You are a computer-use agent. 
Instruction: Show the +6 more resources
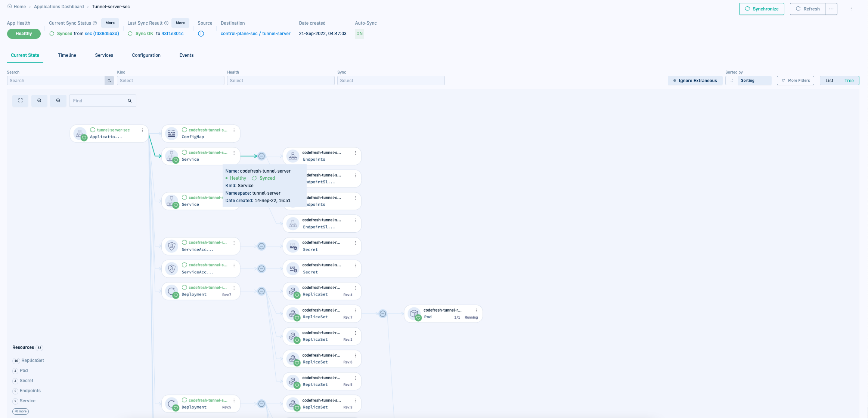click(21, 411)
